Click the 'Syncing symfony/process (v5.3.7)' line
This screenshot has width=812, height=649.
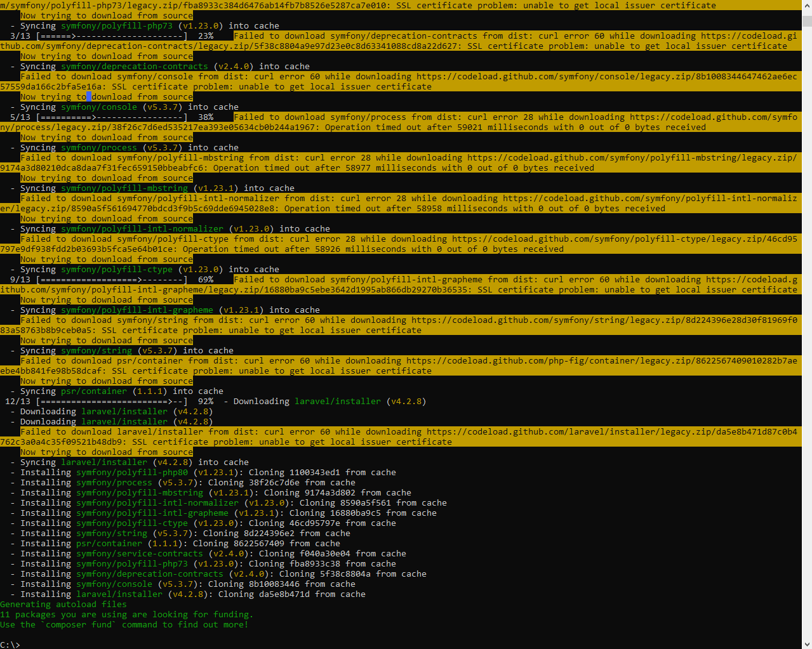[124, 148]
